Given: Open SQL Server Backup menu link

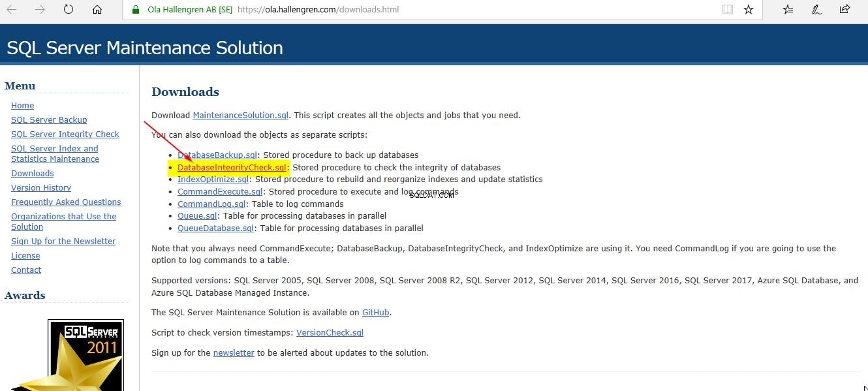Looking at the screenshot, I should (49, 120).
